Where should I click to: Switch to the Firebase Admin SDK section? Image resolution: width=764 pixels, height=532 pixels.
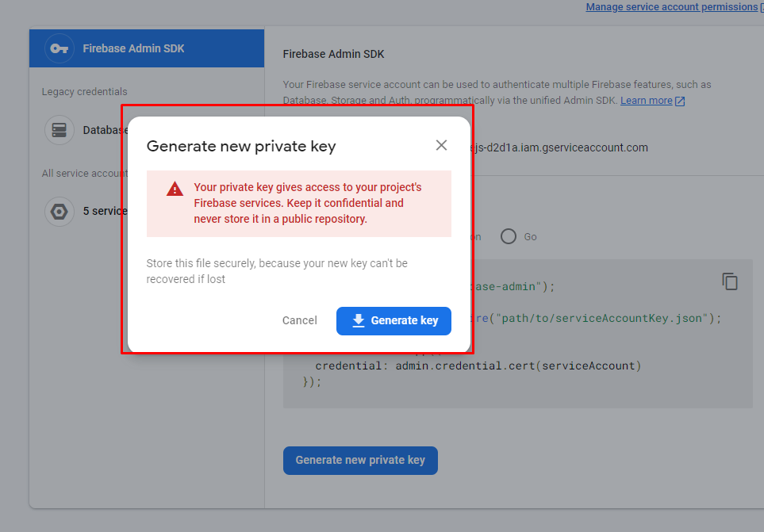pyautogui.click(x=147, y=48)
